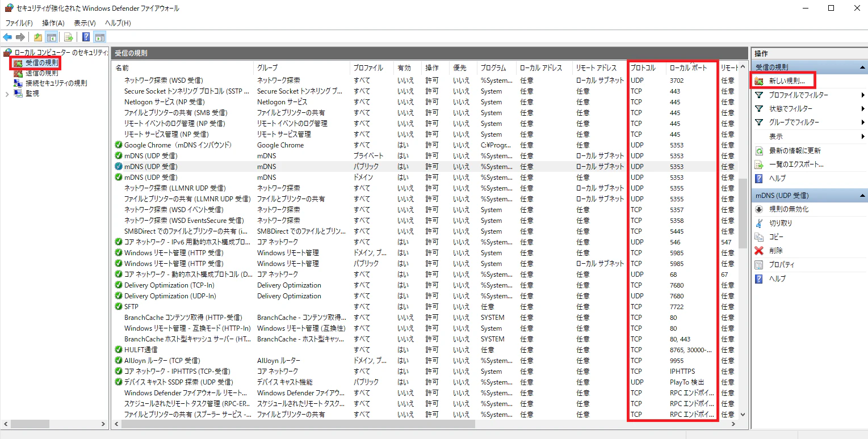Viewport: 868px width, 439px height.
Task: Click the rules list scroll-right arrow
Action: pyautogui.click(x=733, y=424)
